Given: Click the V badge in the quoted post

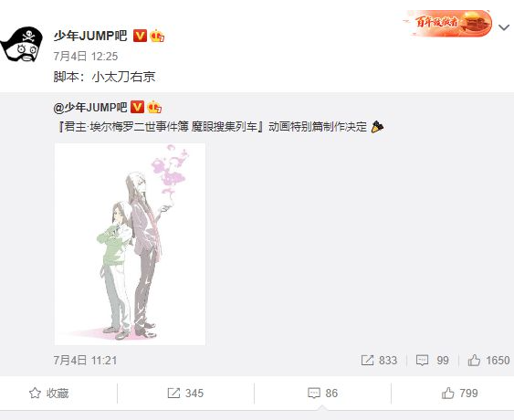Looking at the screenshot, I should click(x=137, y=107).
